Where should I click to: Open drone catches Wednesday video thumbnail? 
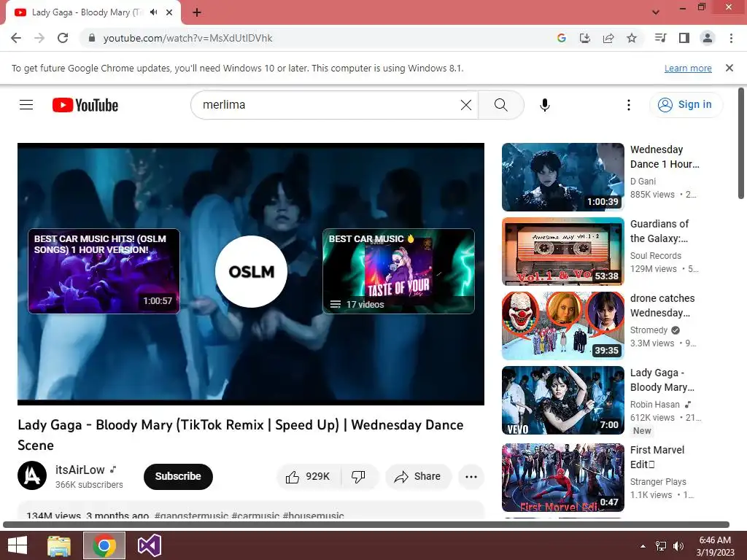(x=562, y=326)
